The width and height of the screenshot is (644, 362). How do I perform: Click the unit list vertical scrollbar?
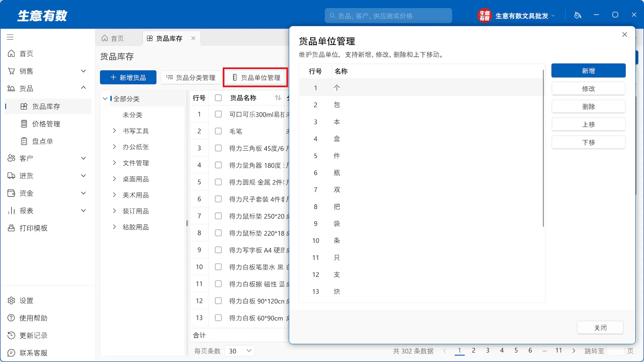pos(543,148)
